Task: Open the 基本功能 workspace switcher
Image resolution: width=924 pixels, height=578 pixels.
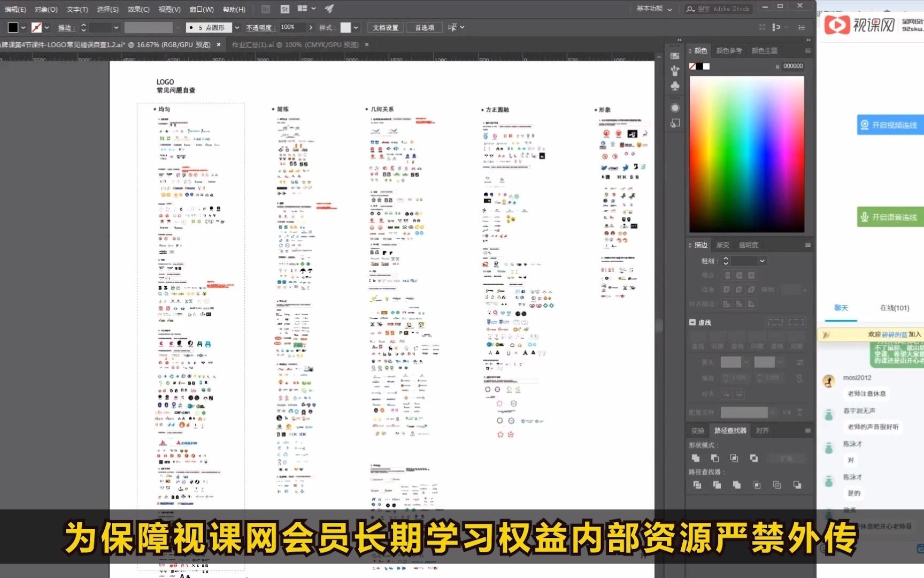Action: point(654,9)
